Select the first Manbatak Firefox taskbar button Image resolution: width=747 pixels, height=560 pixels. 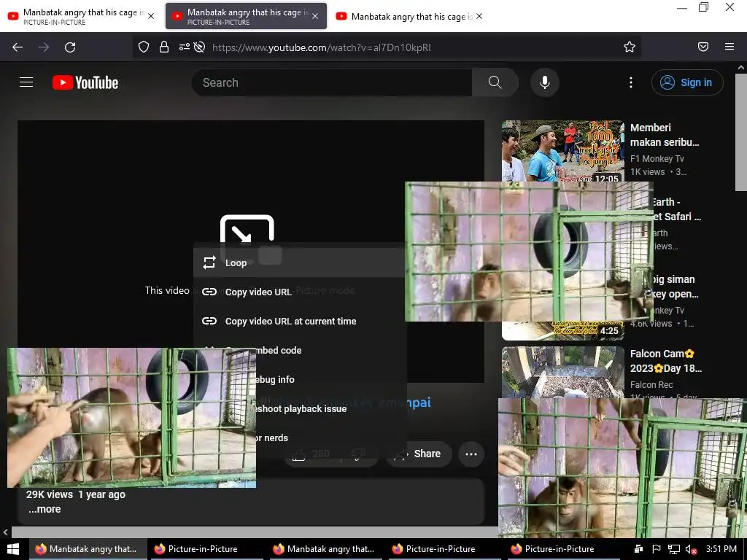tap(88, 549)
